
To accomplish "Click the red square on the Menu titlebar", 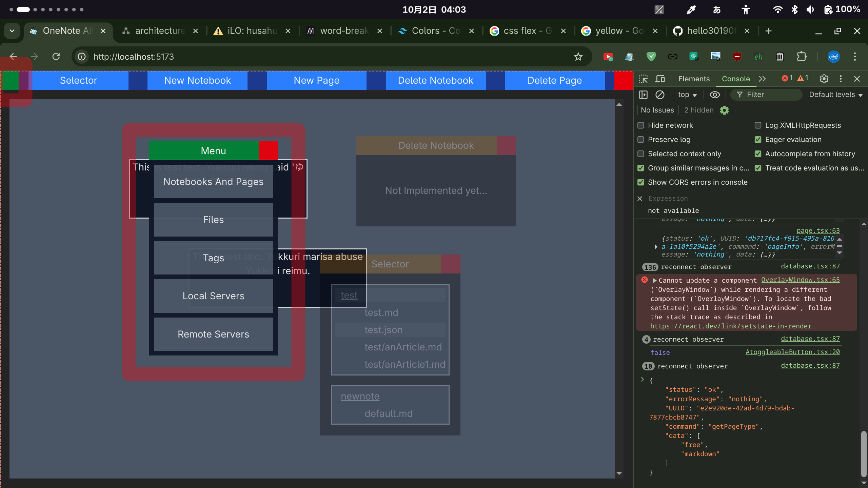I will pyautogui.click(x=268, y=150).
